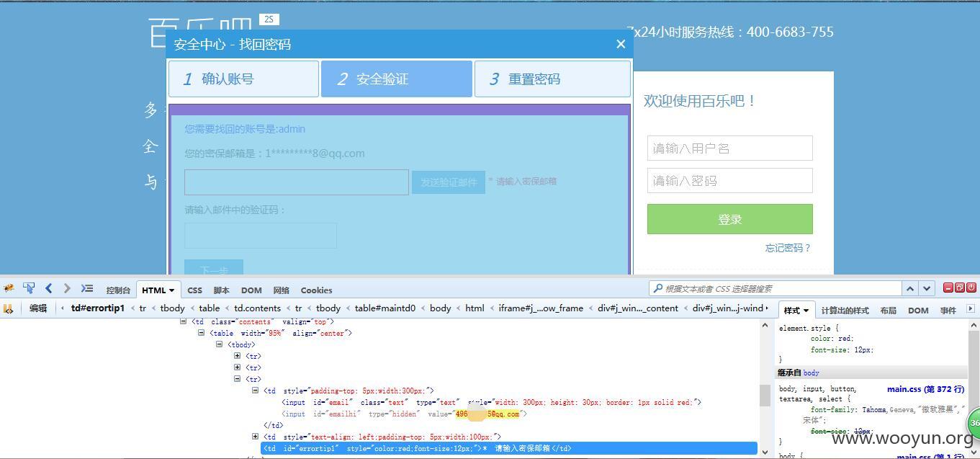Minimize the Firebug panel

click(x=948, y=288)
